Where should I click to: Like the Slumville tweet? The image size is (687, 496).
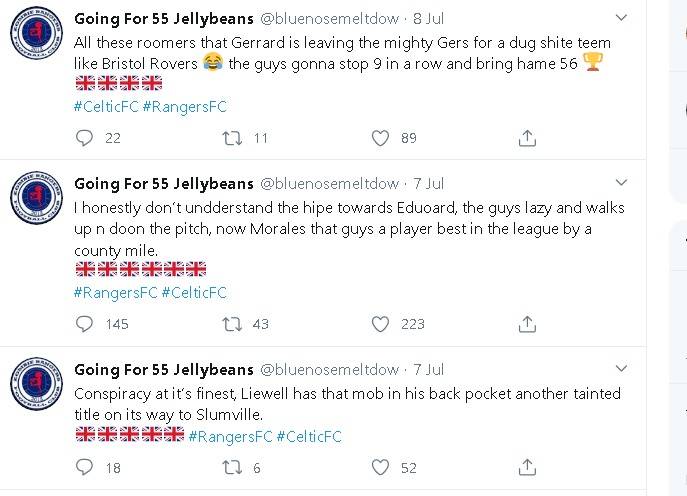[380, 467]
